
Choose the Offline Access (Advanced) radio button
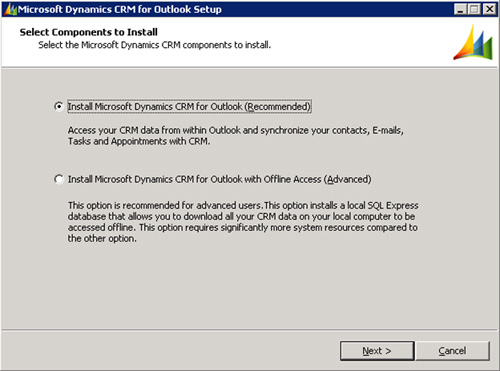pos(59,179)
